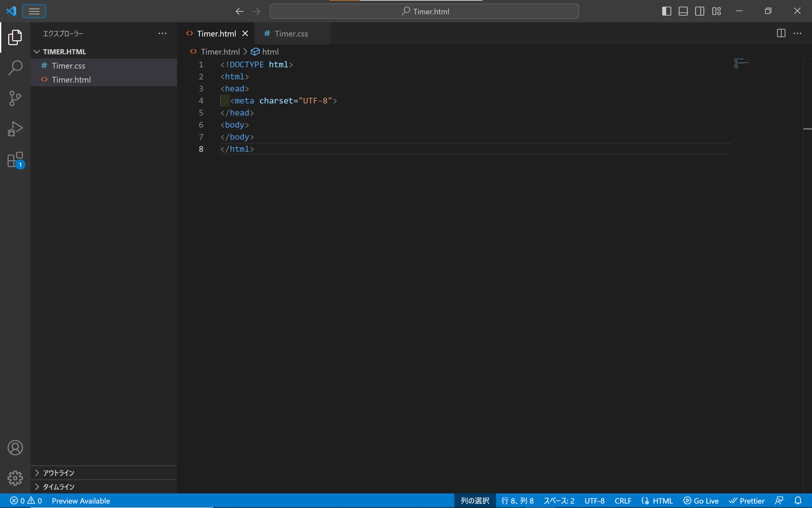812x508 pixels.
Task: Change indentation via スペース: 2
Action: pos(559,501)
